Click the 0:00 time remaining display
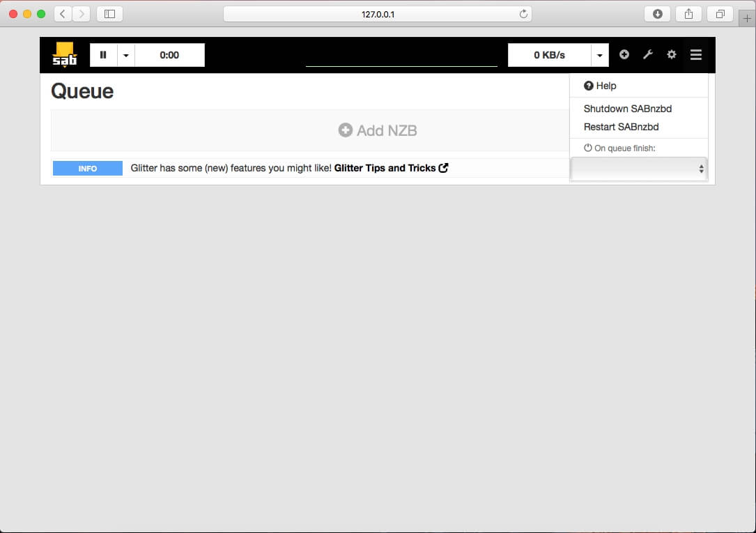Image resolution: width=756 pixels, height=533 pixels. [x=169, y=55]
